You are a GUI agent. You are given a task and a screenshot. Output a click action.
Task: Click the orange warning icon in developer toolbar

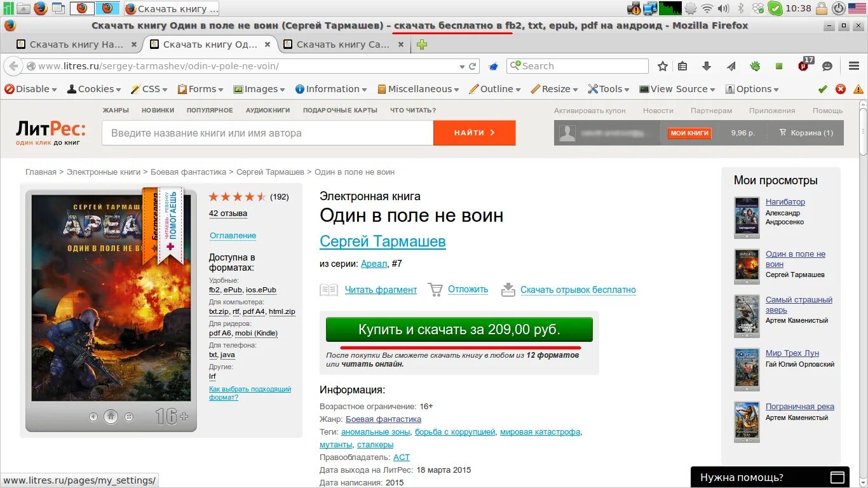click(x=858, y=89)
